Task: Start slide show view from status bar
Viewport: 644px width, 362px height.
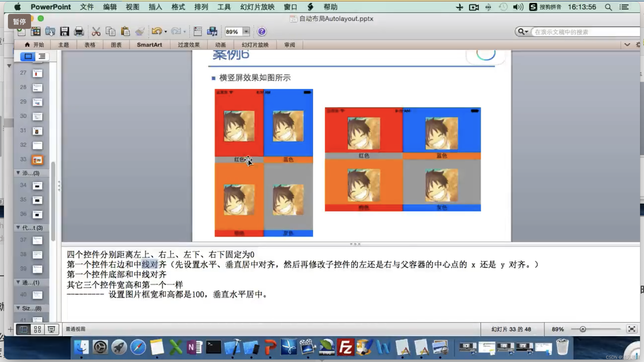Action: [x=51, y=329]
